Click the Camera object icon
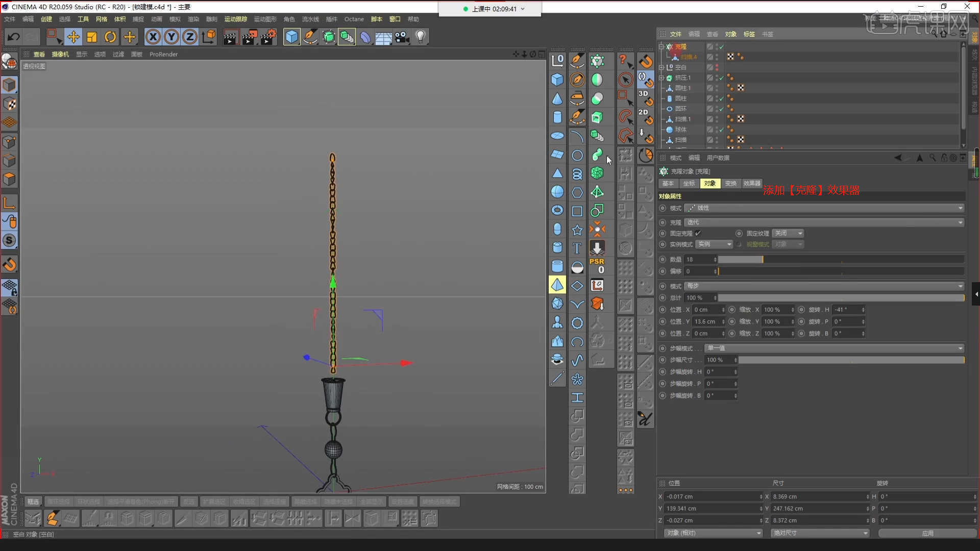The image size is (980, 551). point(402,37)
